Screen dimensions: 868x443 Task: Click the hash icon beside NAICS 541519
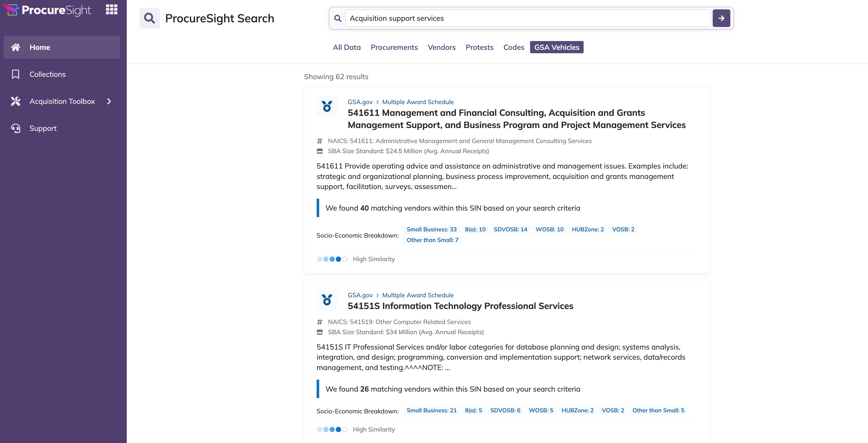click(x=320, y=322)
